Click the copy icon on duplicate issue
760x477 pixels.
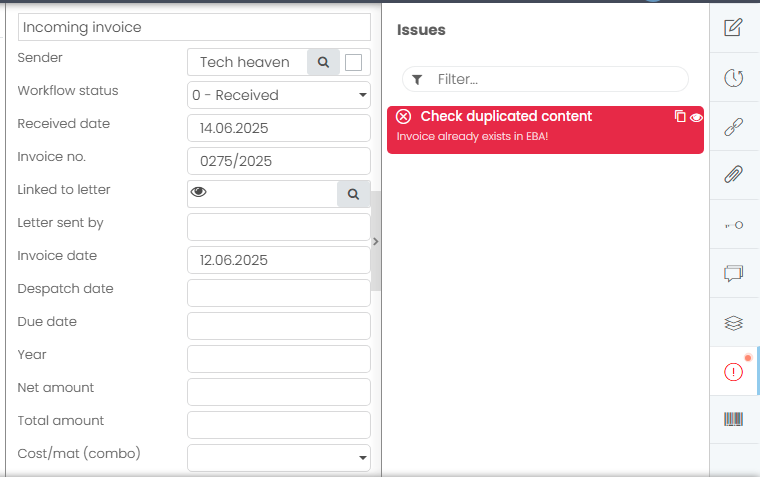tap(680, 117)
